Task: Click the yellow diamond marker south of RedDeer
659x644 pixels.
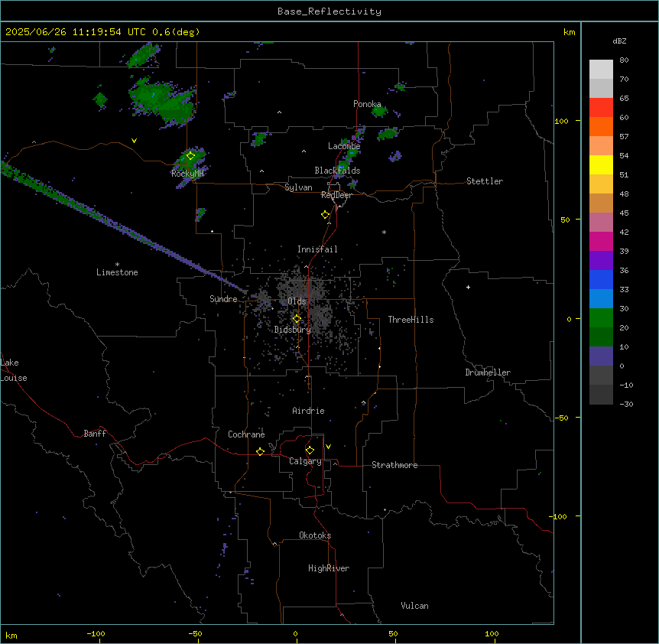Action: [x=326, y=215]
